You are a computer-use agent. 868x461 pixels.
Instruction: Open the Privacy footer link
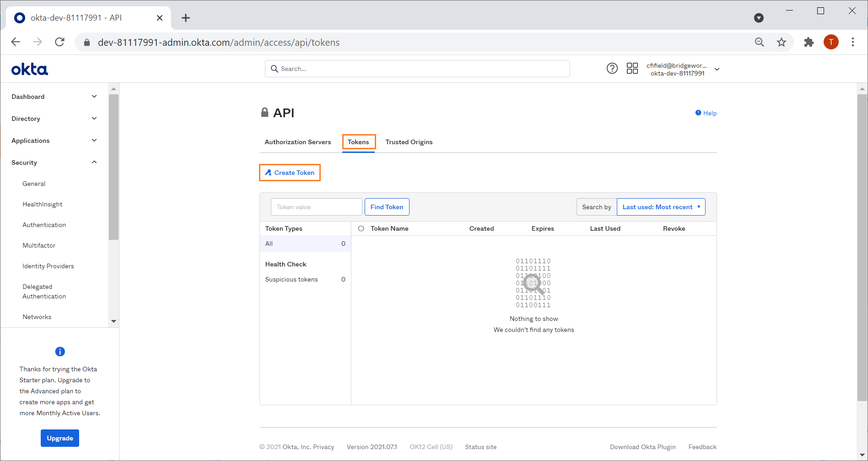[323, 447]
